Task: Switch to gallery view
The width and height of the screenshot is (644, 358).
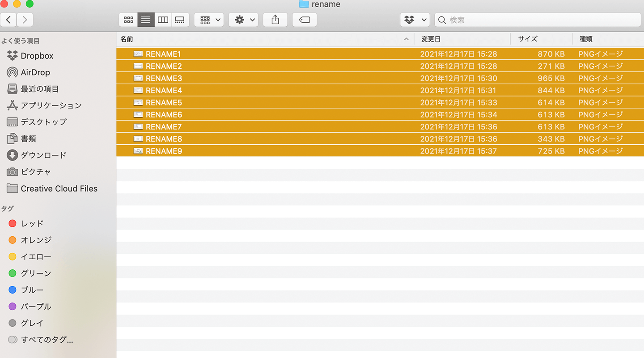Action: tap(180, 20)
